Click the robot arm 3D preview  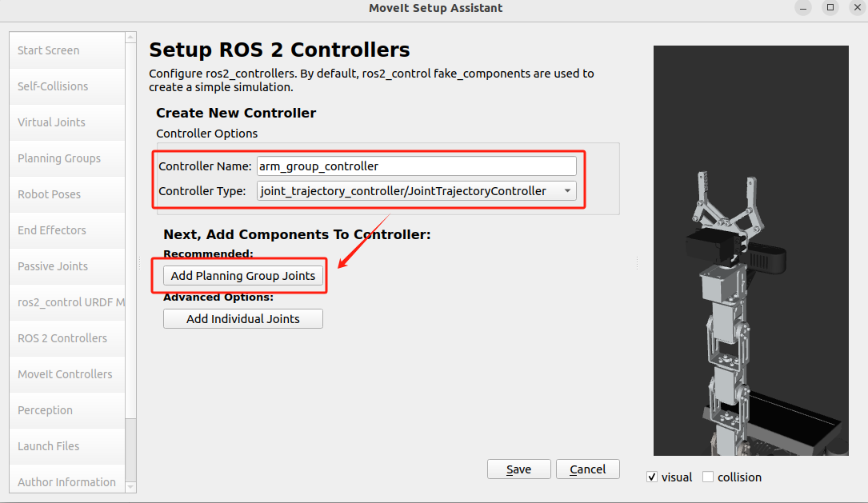pyautogui.click(x=750, y=250)
